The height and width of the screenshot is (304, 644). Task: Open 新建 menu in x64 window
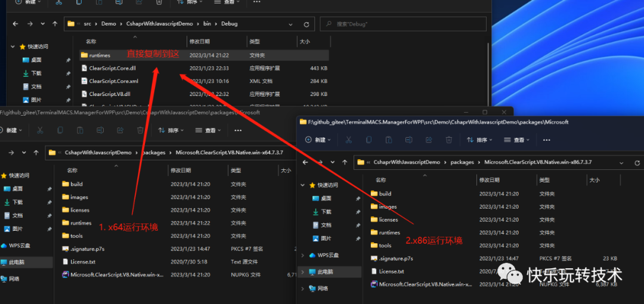click(x=10, y=130)
